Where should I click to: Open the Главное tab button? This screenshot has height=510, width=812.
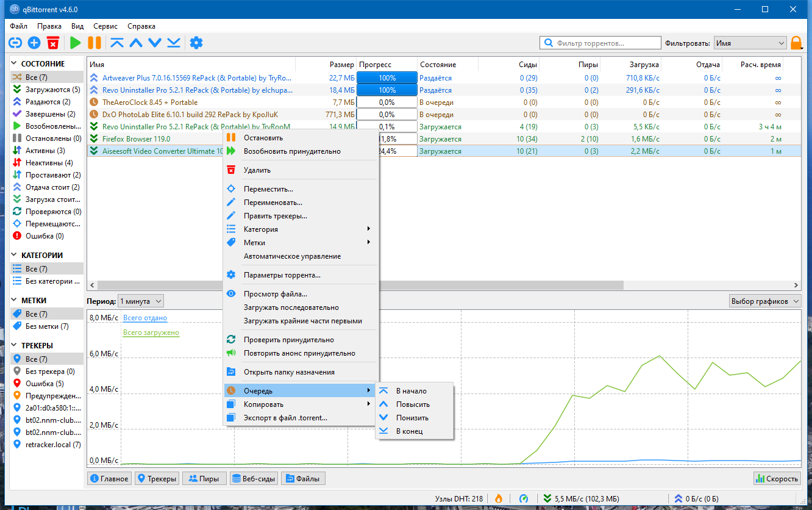(x=109, y=479)
